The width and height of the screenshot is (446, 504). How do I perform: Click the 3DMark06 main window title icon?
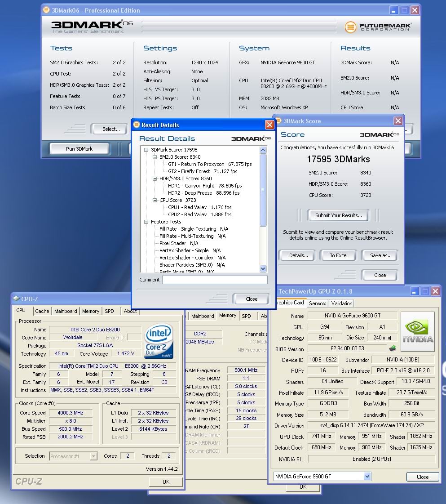click(47, 10)
